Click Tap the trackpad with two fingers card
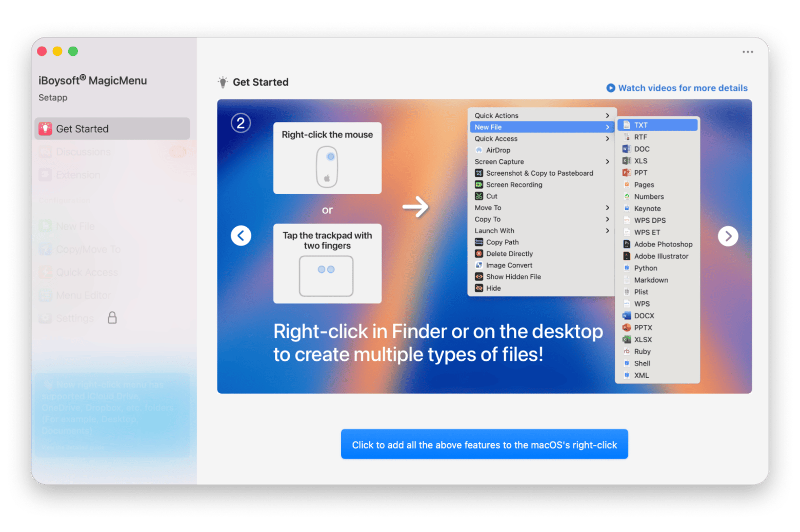The width and height of the screenshot is (800, 532). point(327,263)
